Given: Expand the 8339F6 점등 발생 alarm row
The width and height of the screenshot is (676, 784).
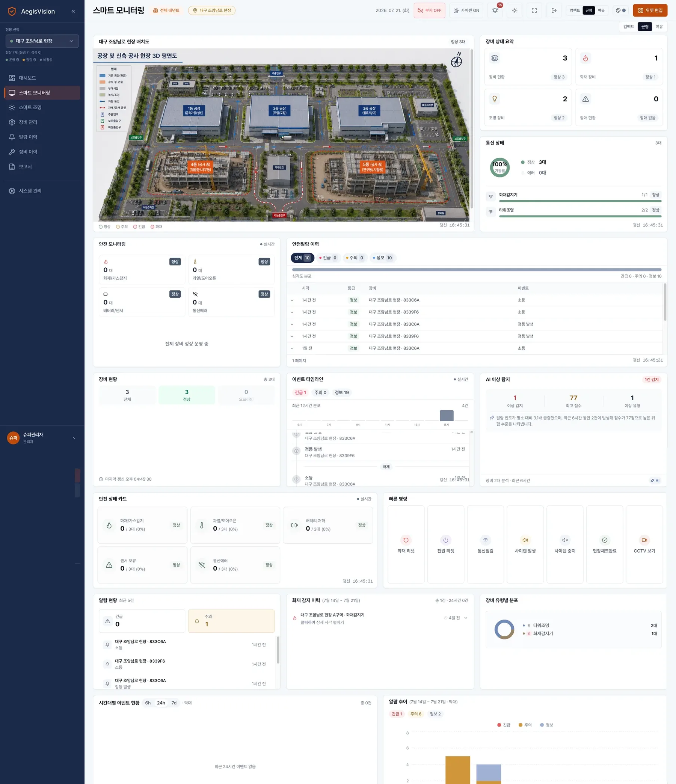Looking at the screenshot, I should coord(292,336).
